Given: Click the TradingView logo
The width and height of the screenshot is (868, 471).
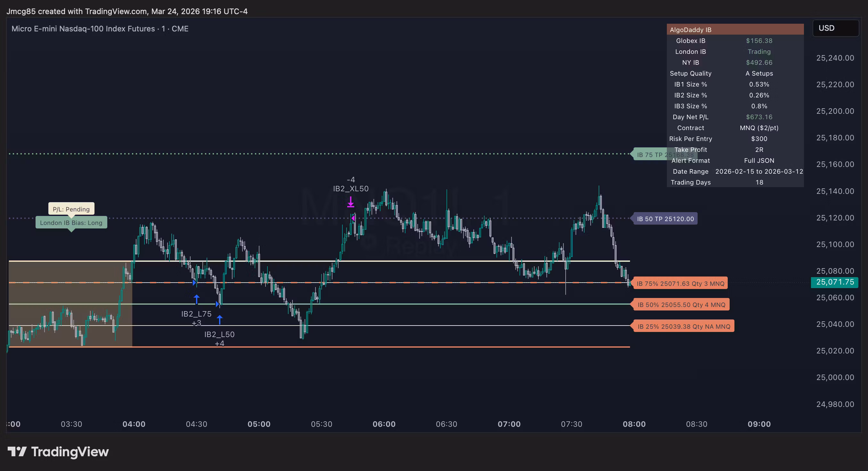Looking at the screenshot, I should click(x=58, y=451).
